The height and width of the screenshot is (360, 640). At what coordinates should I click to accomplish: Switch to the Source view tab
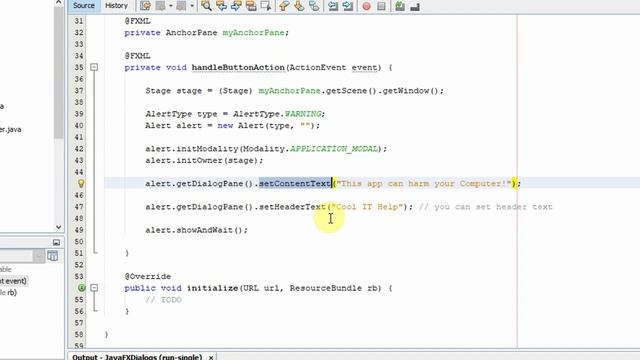point(84,6)
